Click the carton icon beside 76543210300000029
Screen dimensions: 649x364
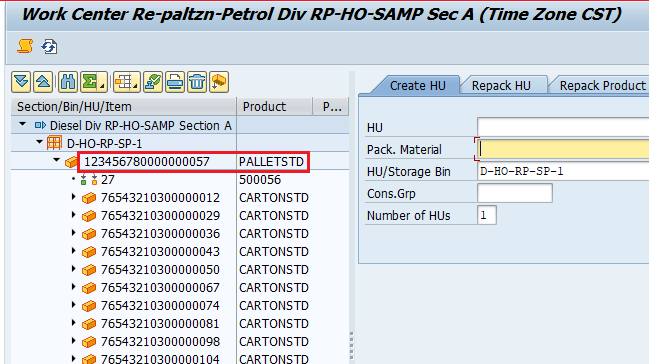(x=89, y=216)
